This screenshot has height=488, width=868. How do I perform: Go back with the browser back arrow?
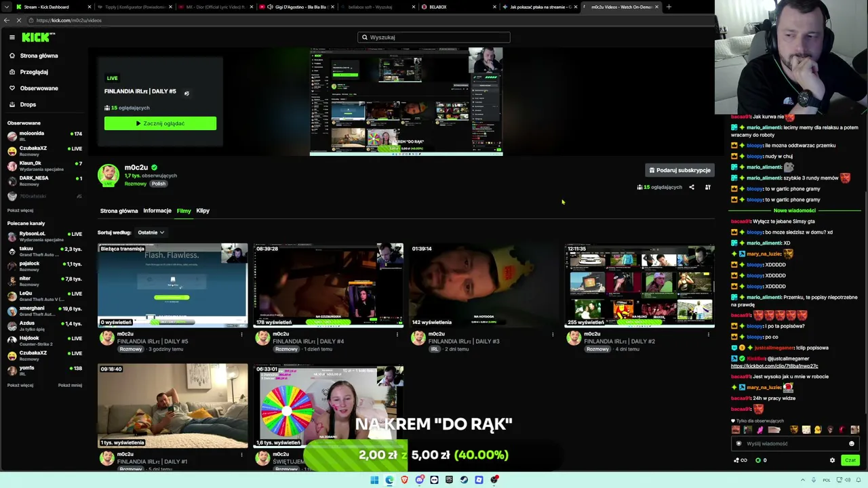[7, 20]
